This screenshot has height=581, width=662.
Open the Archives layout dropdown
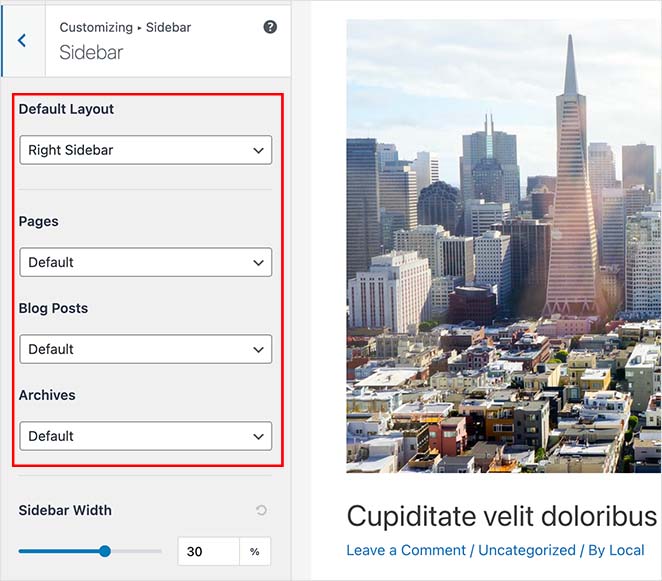click(145, 436)
